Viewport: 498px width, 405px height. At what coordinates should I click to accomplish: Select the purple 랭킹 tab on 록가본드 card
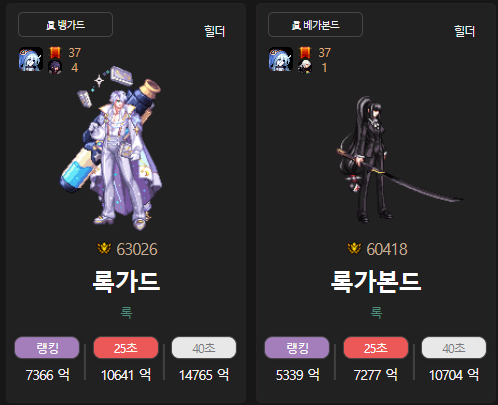297,348
